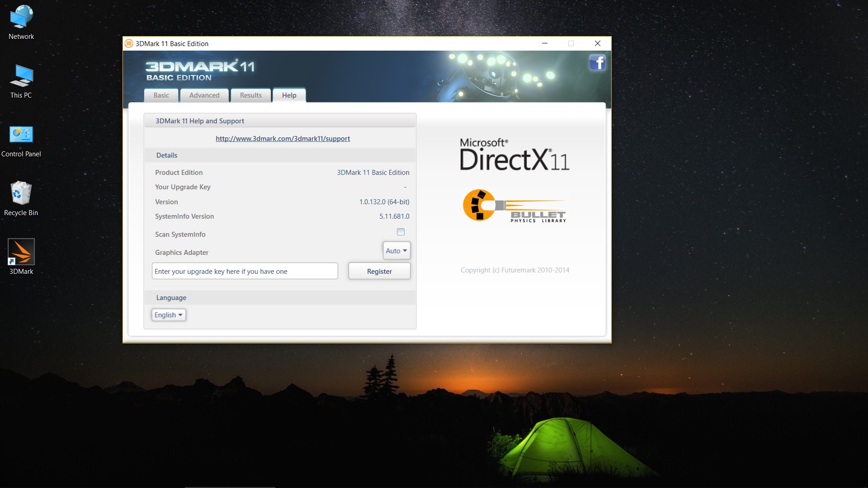Viewport: 868px width, 488px height.
Task: Select the 3DMark desktop shortcut
Action: [x=21, y=257]
